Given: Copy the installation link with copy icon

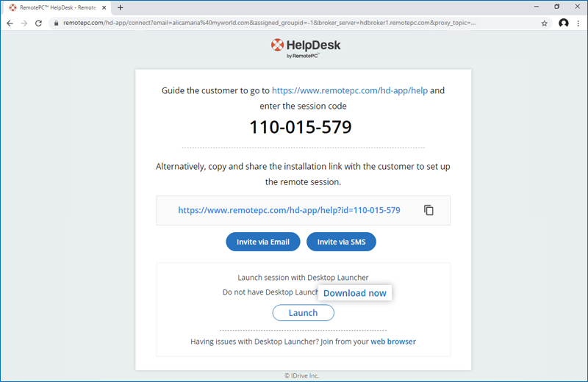Looking at the screenshot, I should tap(429, 210).
